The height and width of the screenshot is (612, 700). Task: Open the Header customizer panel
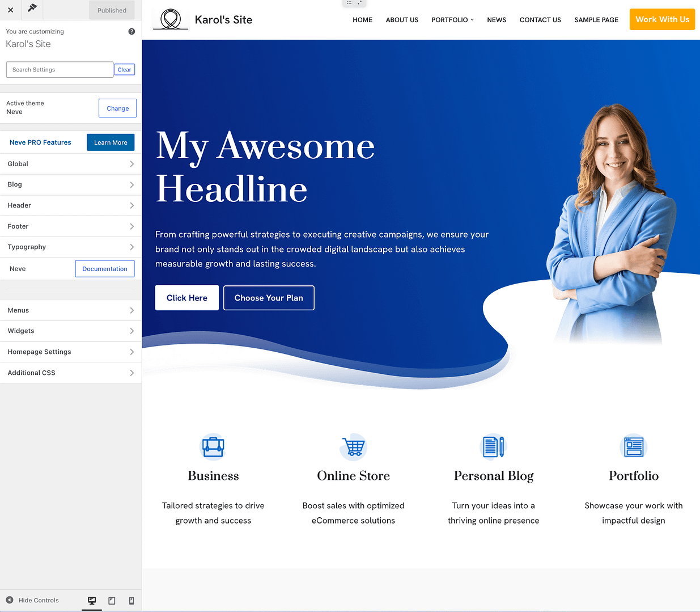click(x=71, y=205)
